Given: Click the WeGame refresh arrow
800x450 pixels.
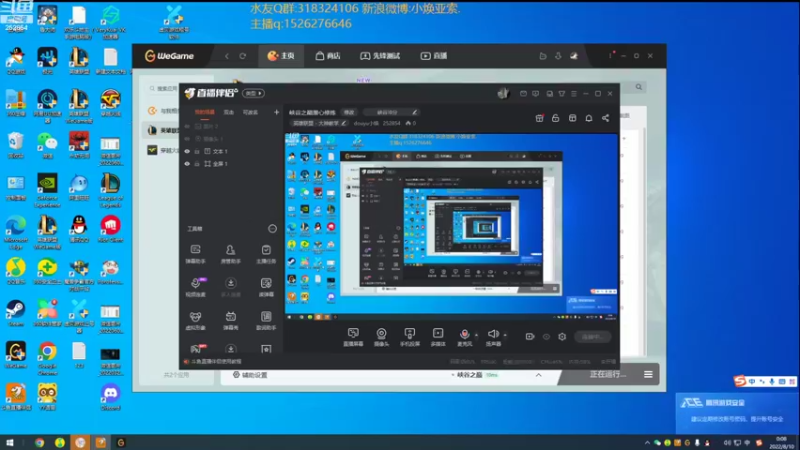Looking at the screenshot, I should (x=243, y=56).
